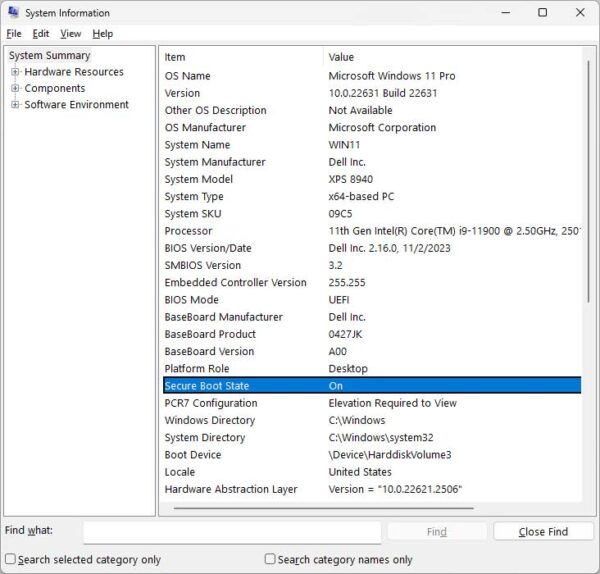This screenshot has height=574, width=600.
Task: Click the Close Find button
Action: coord(543,532)
